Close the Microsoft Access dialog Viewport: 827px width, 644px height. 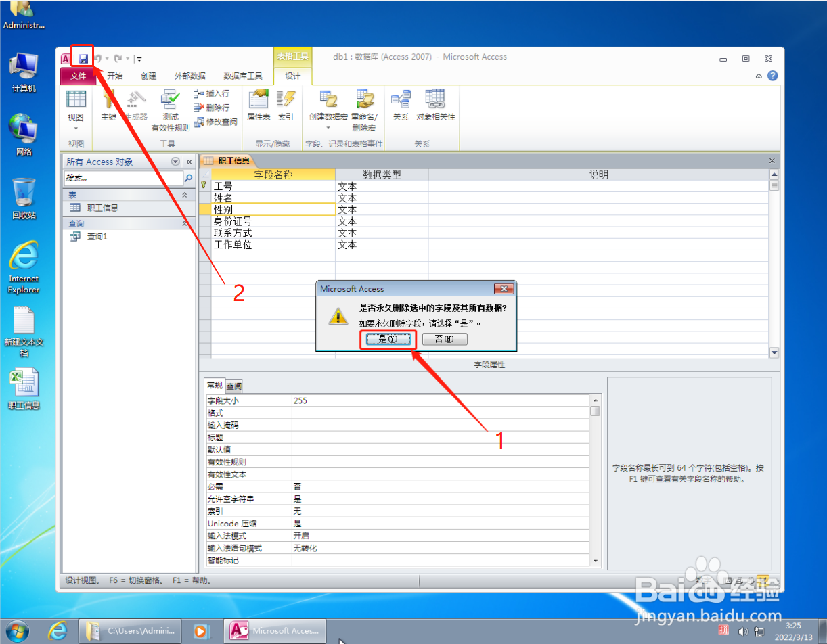[x=504, y=289]
